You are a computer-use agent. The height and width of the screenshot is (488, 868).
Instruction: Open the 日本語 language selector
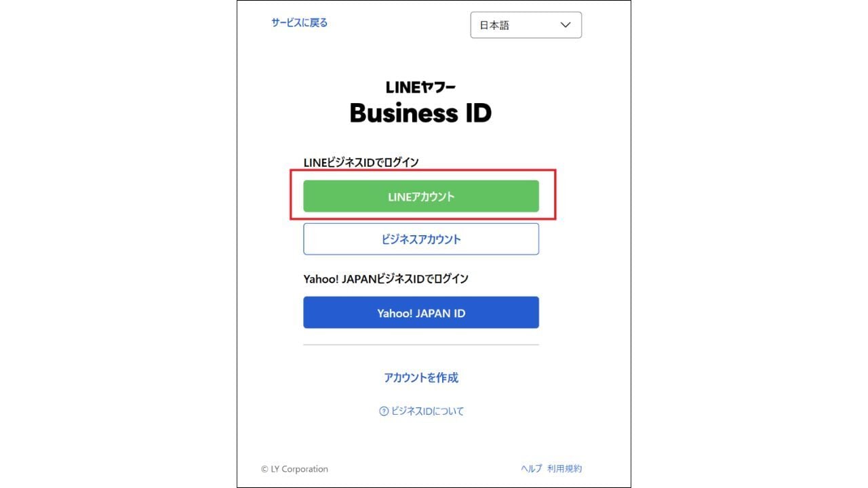tap(526, 25)
